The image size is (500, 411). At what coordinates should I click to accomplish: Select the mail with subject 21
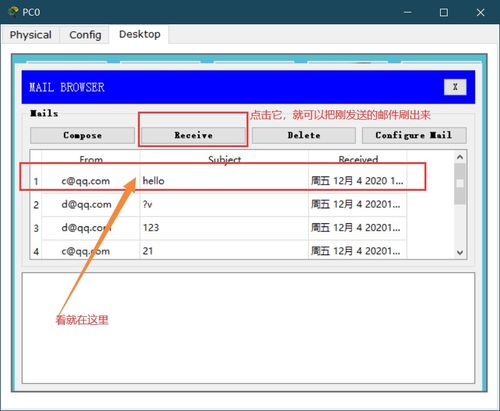(x=218, y=250)
